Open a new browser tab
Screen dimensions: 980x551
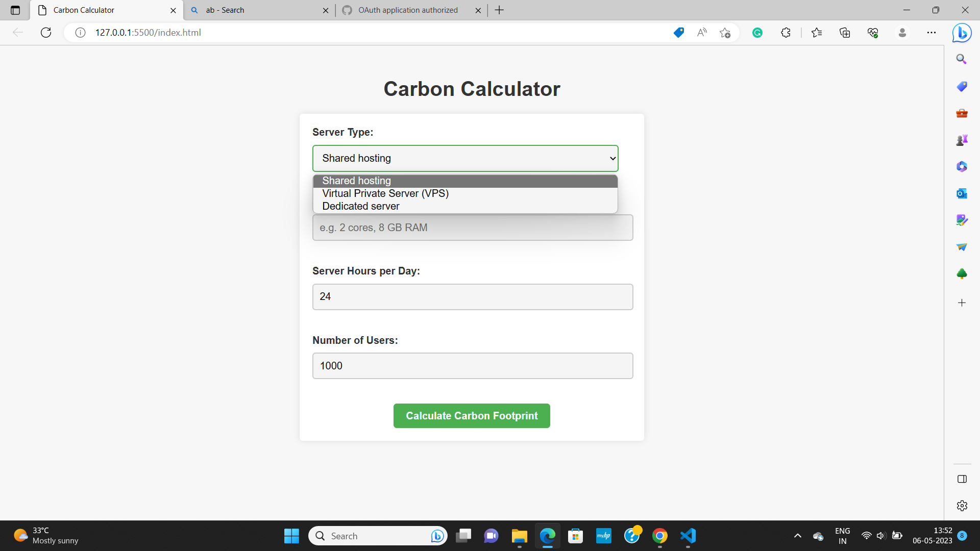[499, 10]
